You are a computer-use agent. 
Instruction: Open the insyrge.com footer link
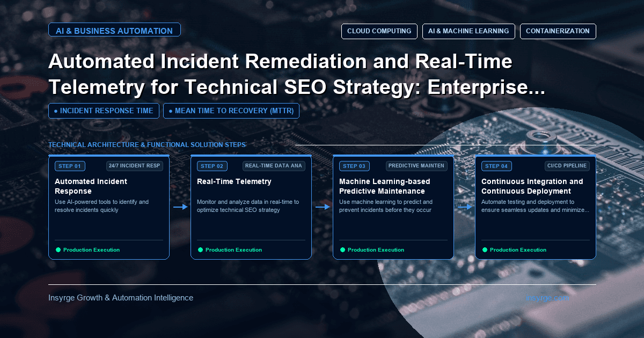(x=548, y=297)
